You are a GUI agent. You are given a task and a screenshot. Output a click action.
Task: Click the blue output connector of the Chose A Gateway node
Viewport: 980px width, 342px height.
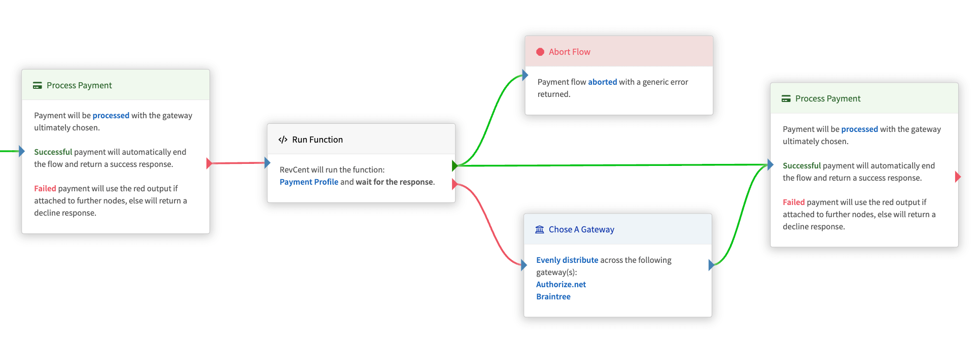[x=711, y=265]
